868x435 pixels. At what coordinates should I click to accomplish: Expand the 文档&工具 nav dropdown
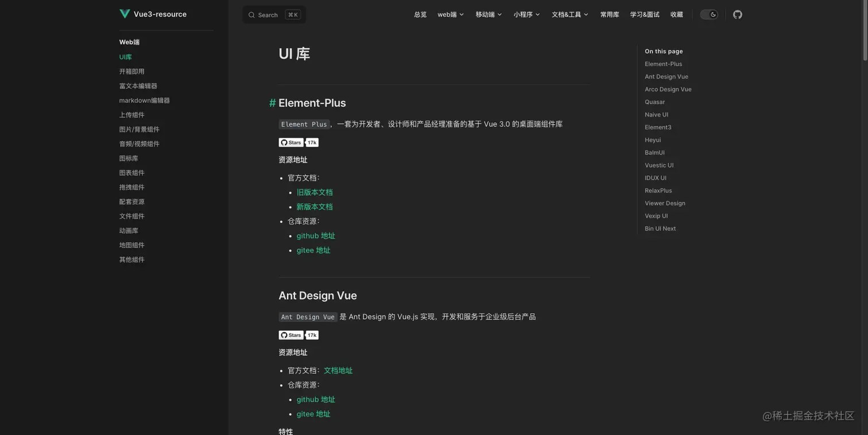click(x=570, y=14)
